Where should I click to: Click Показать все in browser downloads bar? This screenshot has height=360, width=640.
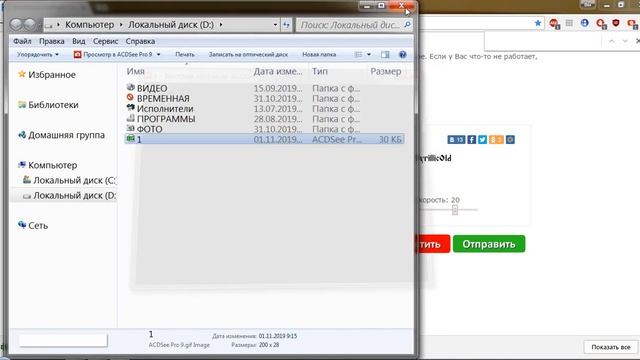tap(611, 347)
